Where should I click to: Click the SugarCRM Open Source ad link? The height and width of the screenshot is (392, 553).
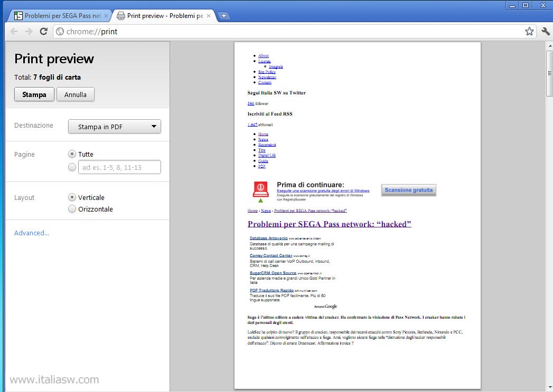273,273
